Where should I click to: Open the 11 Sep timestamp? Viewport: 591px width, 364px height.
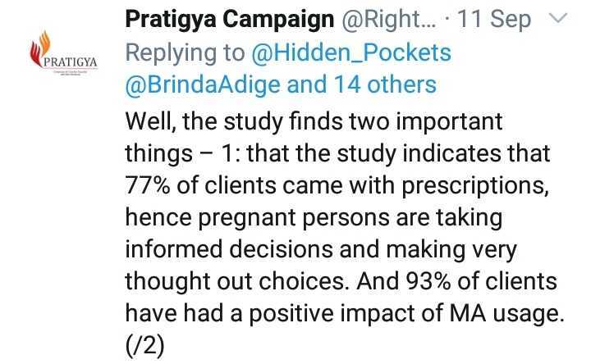tap(495, 20)
